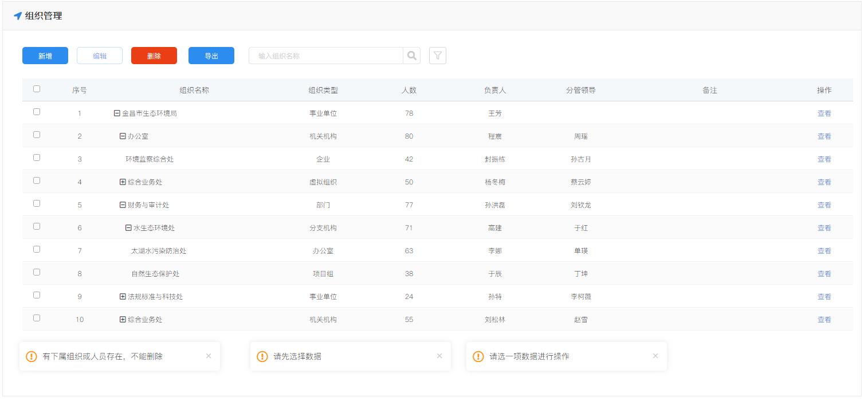Viewport: 868px width, 401px height.
Task: Collapse the 金昌市生态环境局 tree node
Action: (117, 113)
